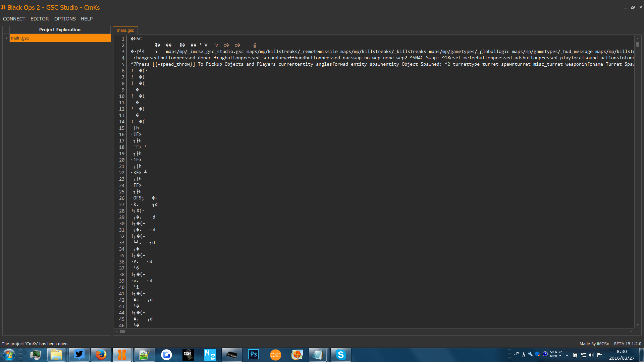Click the Black Ops 2 taskbar icon
This screenshot has height=362, width=644.
click(x=122, y=355)
